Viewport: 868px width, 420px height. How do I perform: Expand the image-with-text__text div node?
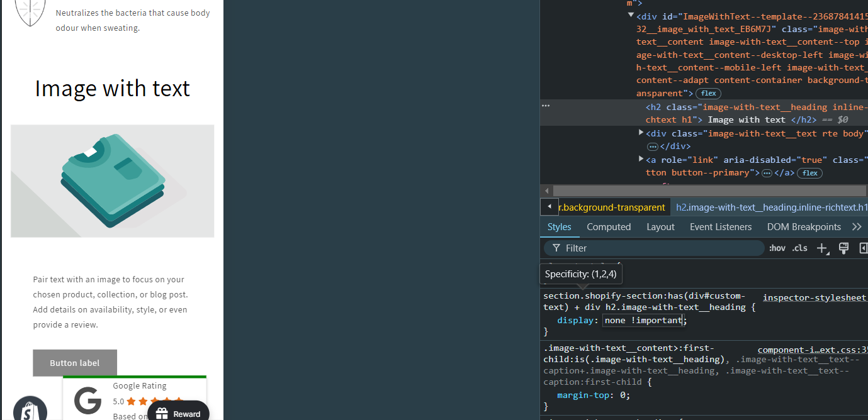coord(641,133)
